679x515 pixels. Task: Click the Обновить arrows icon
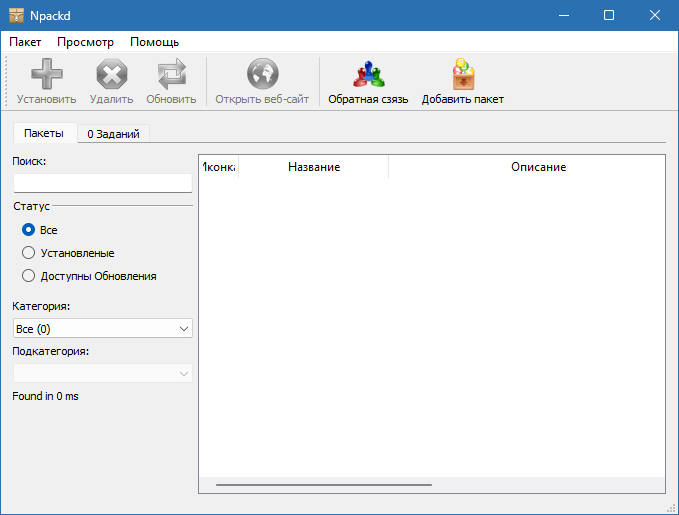coord(171,74)
